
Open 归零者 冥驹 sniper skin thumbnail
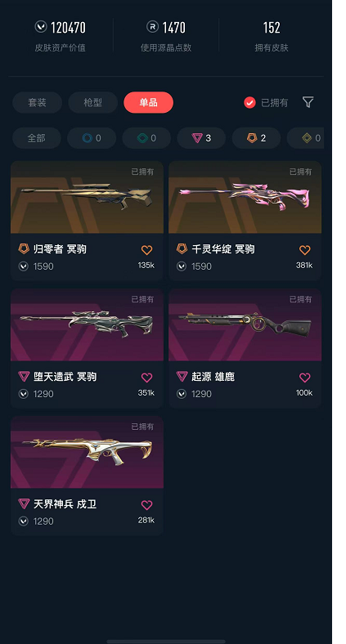[88, 197]
